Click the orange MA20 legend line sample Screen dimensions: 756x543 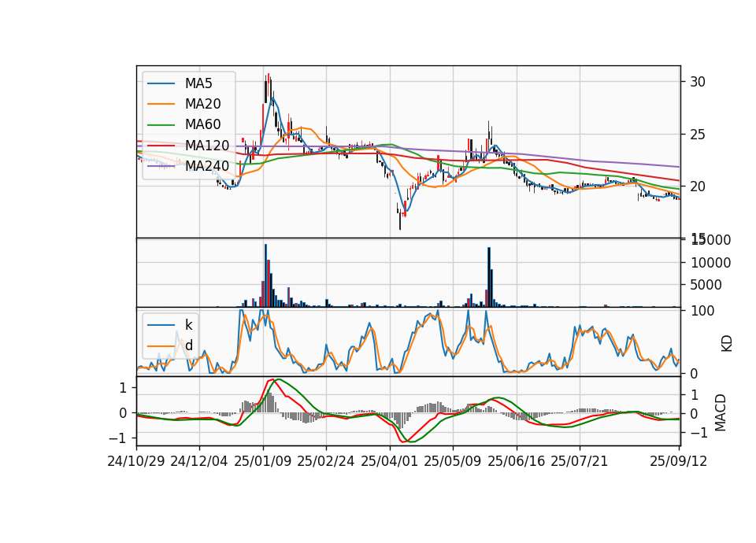coord(161,104)
